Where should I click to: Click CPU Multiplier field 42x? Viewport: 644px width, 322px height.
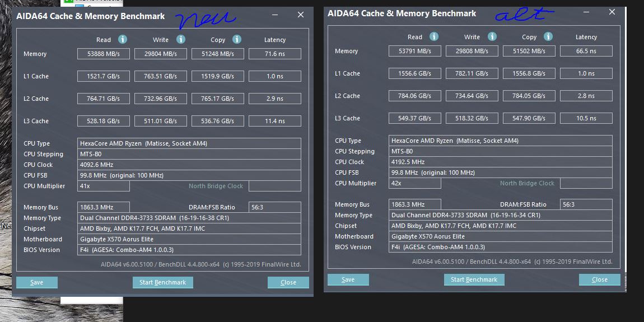415,183
